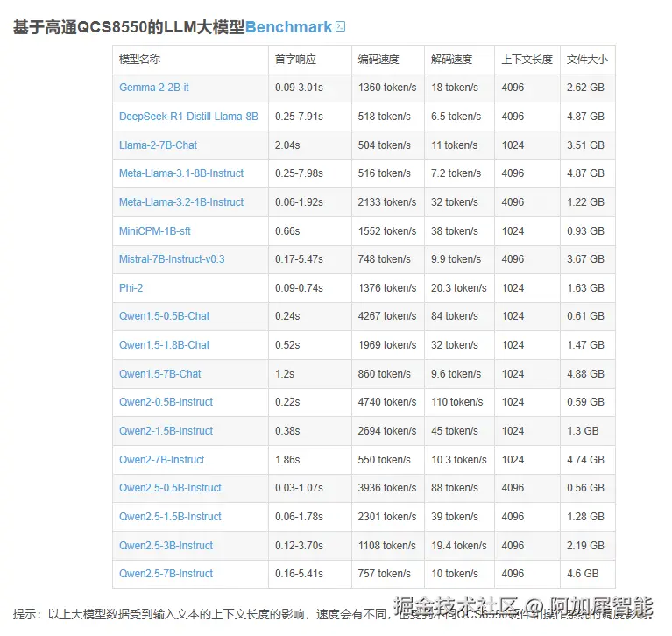Open the Qwen1.5-0.5B-Chat model link
The height and width of the screenshot is (636, 672).
(164, 316)
